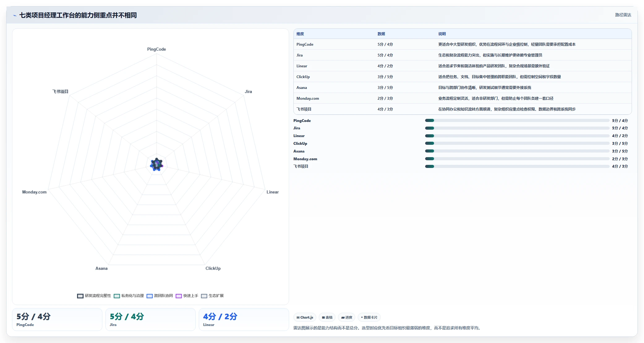Click the description starting 业务流程定制灵活
The image size is (644, 343).
496,98
